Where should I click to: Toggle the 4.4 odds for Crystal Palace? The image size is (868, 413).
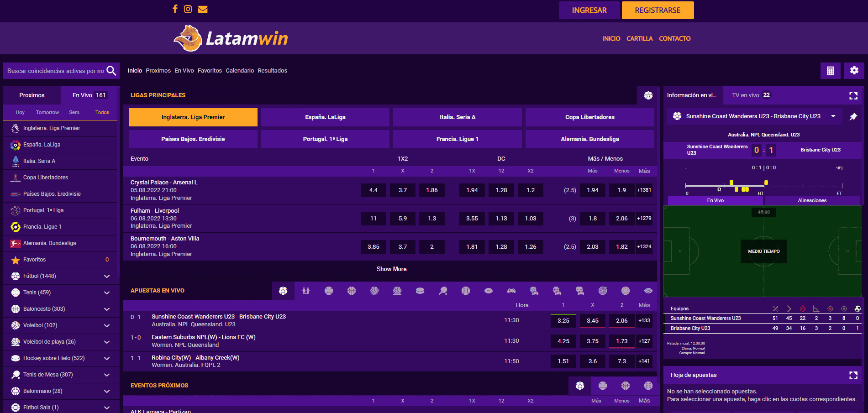(373, 190)
